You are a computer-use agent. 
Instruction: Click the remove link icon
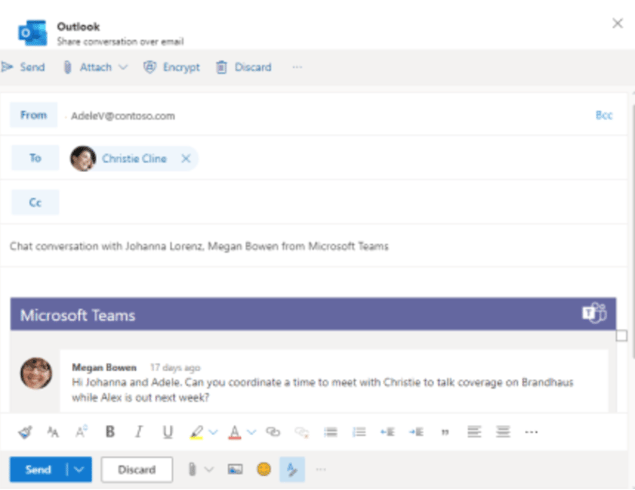click(x=302, y=432)
